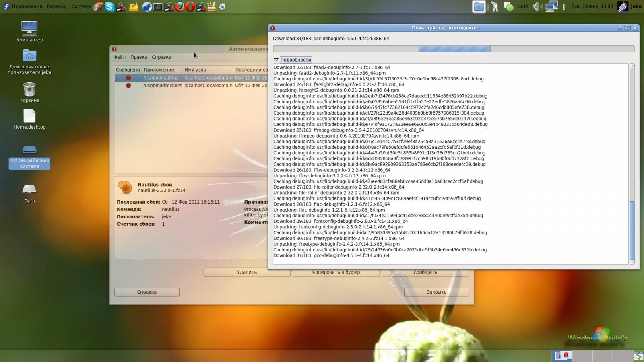Open the notes launcher with the pencil

pos(134,6)
